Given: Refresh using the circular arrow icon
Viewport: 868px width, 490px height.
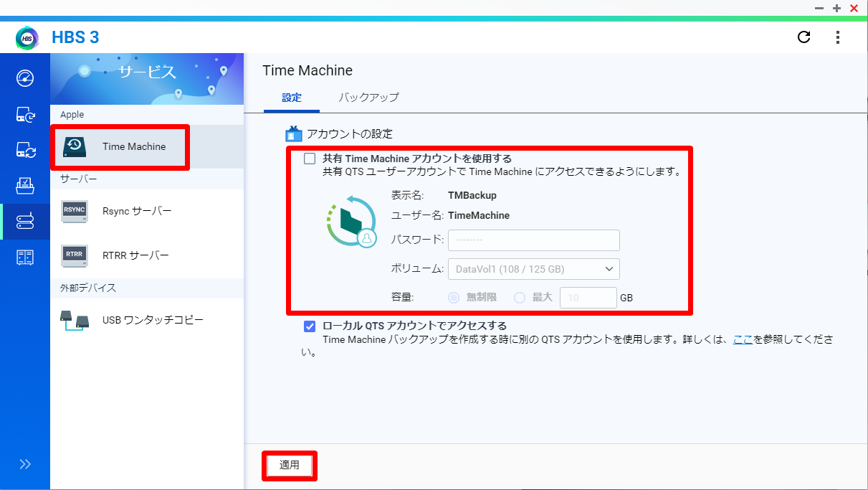Looking at the screenshot, I should (x=804, y=37).
